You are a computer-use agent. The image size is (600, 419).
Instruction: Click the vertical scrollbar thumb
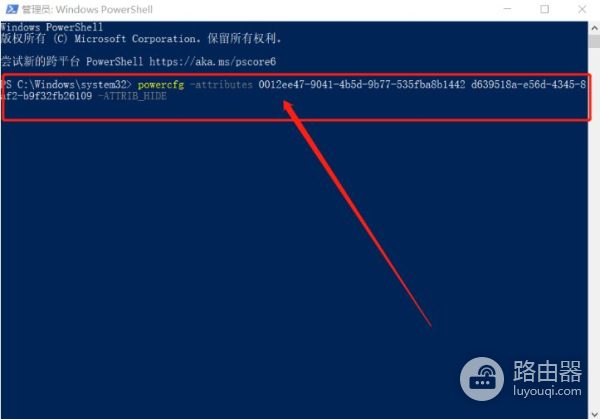594,41
